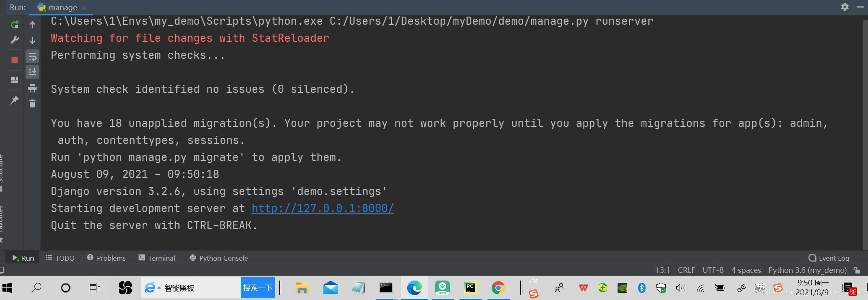Click the up arrow stack trace icon
This screenshot has height=300, width=868.
click(x=32, y=25)
